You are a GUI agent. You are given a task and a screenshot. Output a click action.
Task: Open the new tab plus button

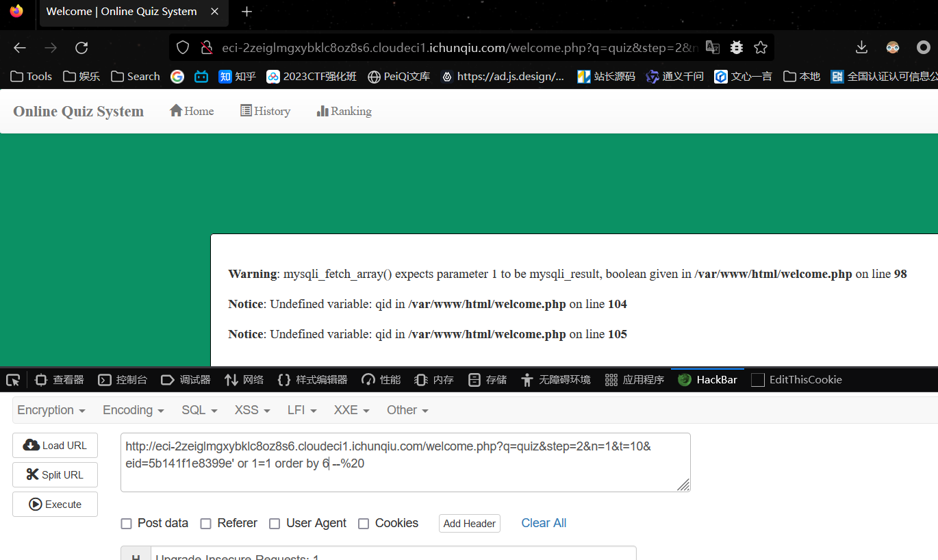tap(247, 12)
